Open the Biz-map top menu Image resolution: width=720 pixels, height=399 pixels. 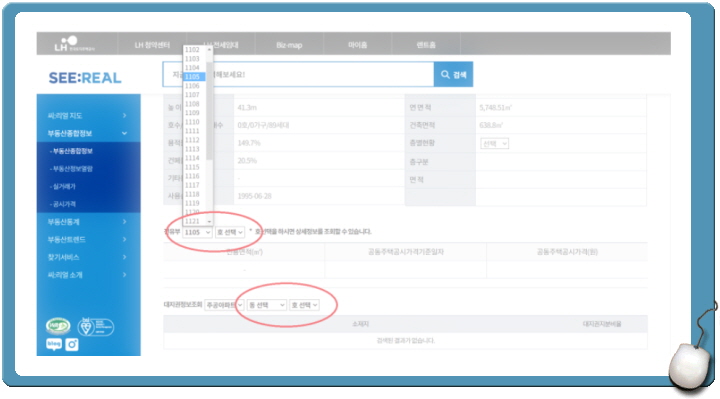click(x=289, y=45)
